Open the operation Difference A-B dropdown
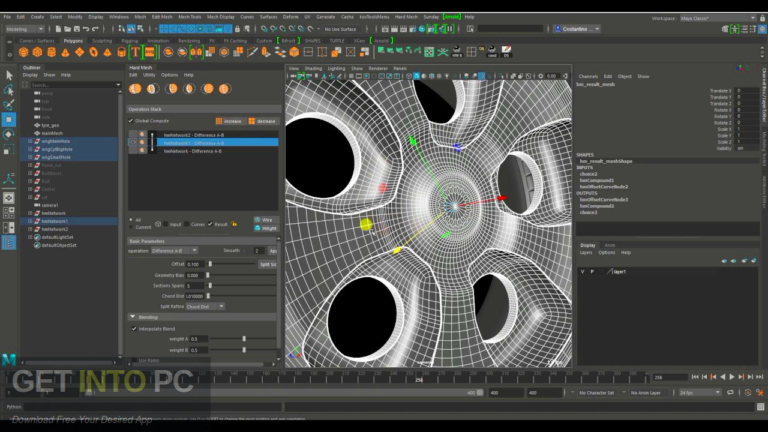Image resolution: width=768 pixels, height=432 pixels. (x=174, y=251)
